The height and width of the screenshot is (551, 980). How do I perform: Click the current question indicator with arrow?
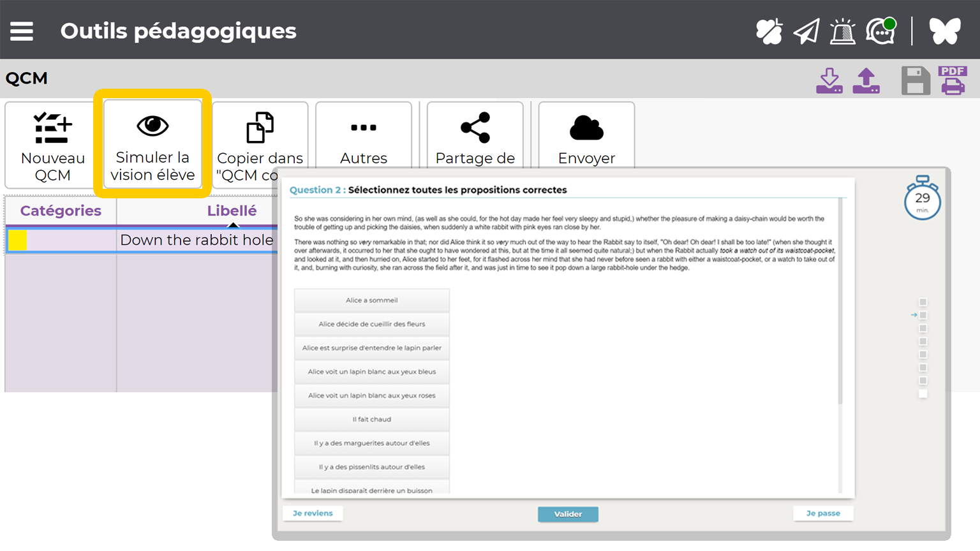(x=923, y=315)
